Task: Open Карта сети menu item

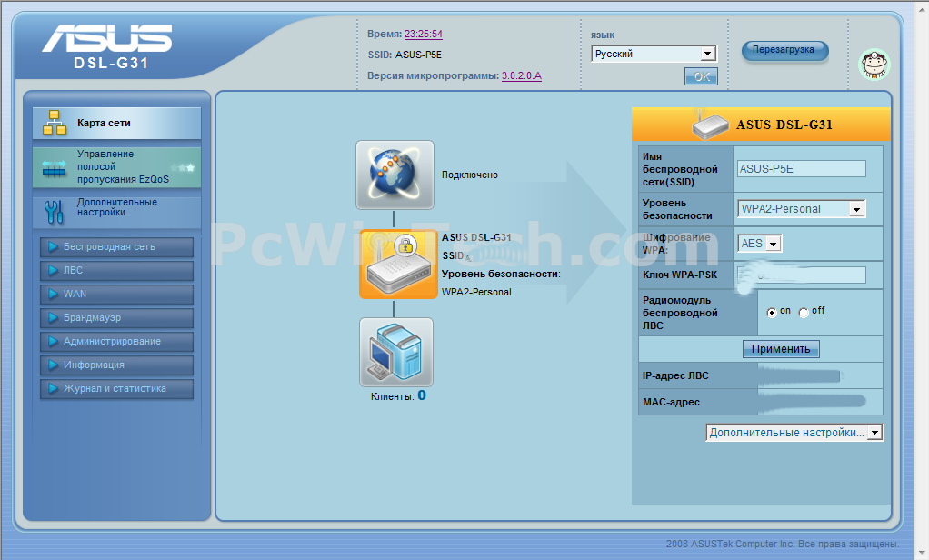Action: [x=116, y=124]
